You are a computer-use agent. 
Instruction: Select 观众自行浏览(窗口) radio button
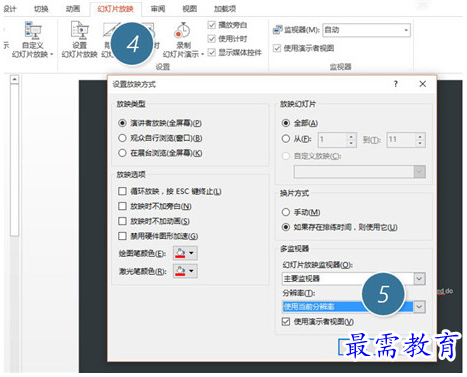(122, 138)
